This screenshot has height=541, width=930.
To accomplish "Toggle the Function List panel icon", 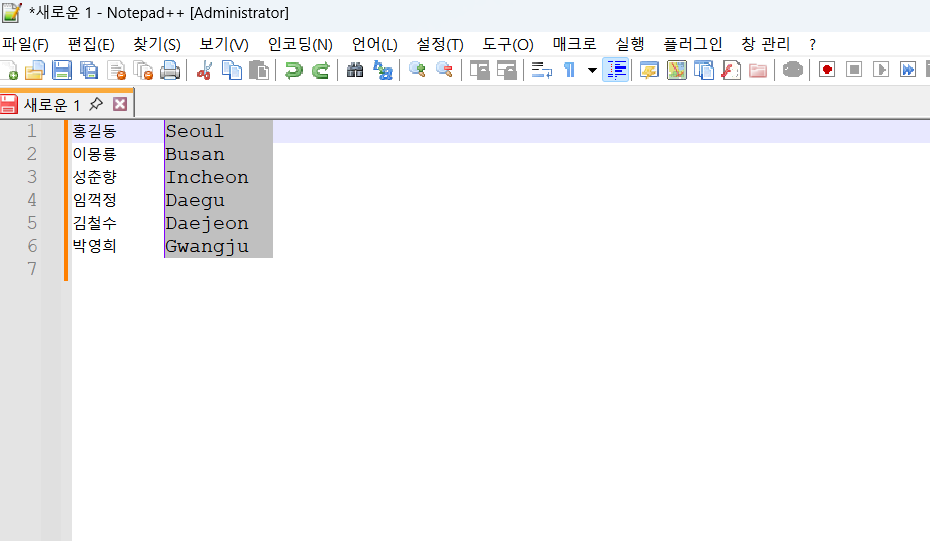I will (731, 70).
